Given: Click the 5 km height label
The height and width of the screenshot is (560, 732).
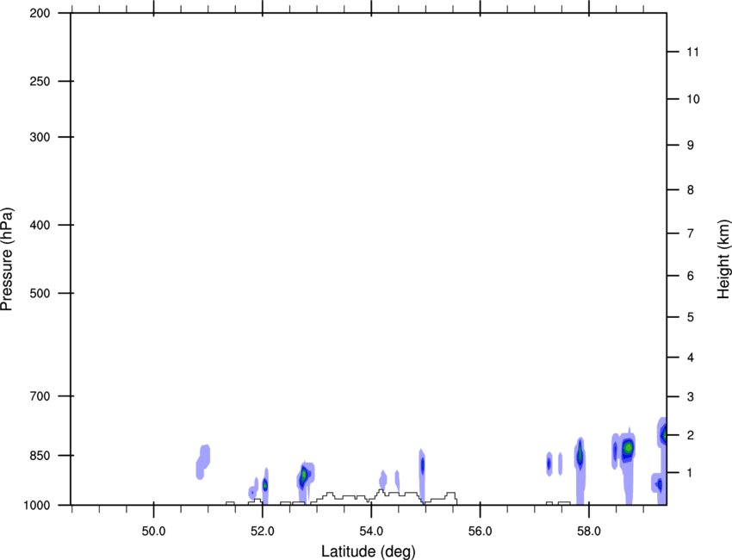Looking at the screenshot, I should tap(691, 318).
